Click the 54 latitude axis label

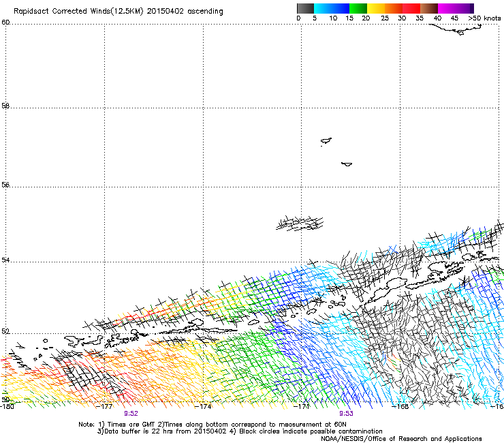5,260
